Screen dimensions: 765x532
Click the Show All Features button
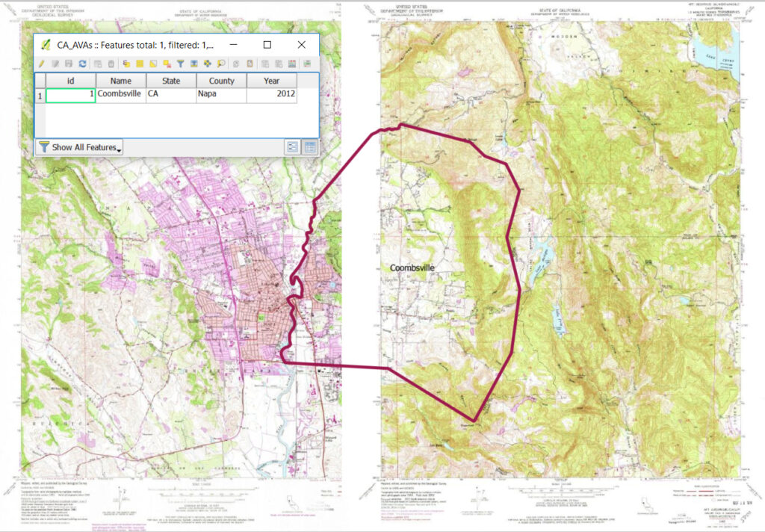[x=78, y=146]
